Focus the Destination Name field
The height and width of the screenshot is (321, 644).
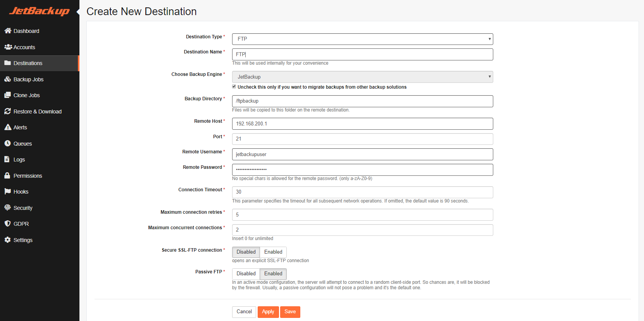pos(362,54)
